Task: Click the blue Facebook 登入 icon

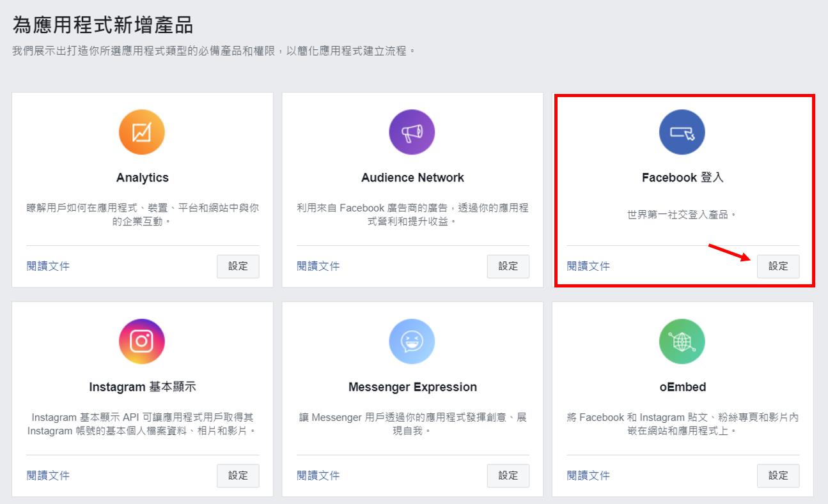Action: pyautogui.click(x=682, y=132)
